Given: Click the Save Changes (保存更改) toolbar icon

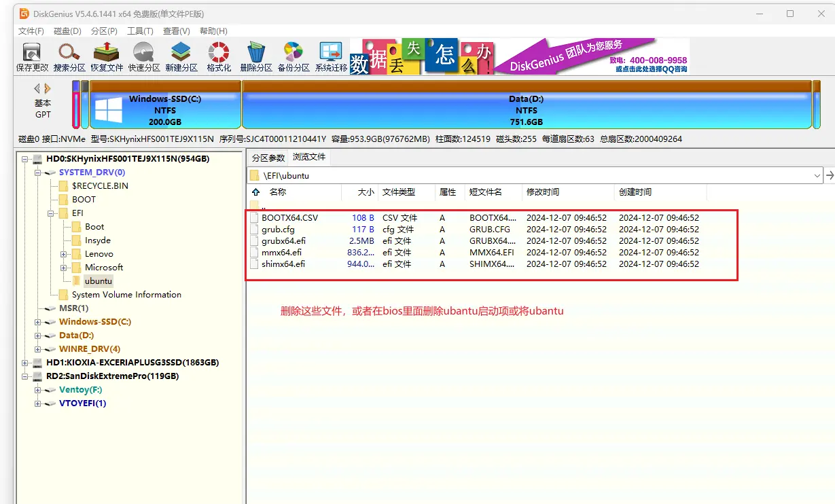Looking at the screenshot, I should click(32, 58).
